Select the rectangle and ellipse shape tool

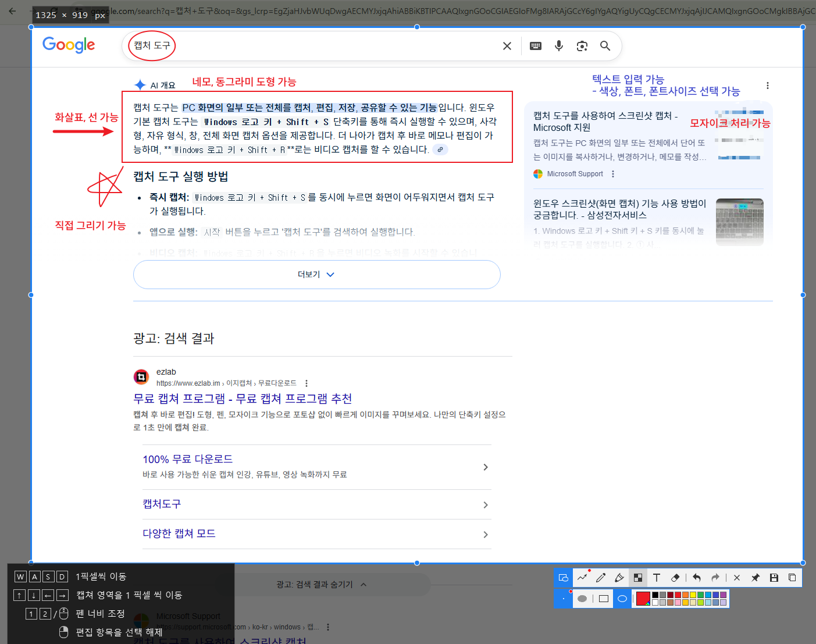coord(563,578)
